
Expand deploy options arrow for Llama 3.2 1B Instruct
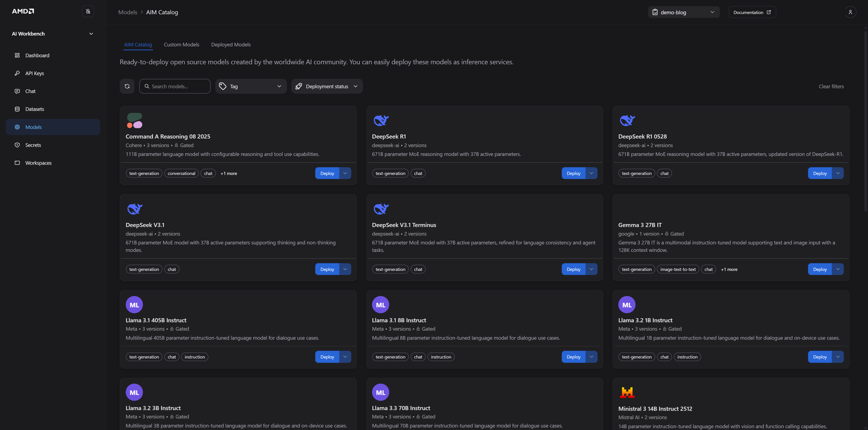tap(838, 357)
